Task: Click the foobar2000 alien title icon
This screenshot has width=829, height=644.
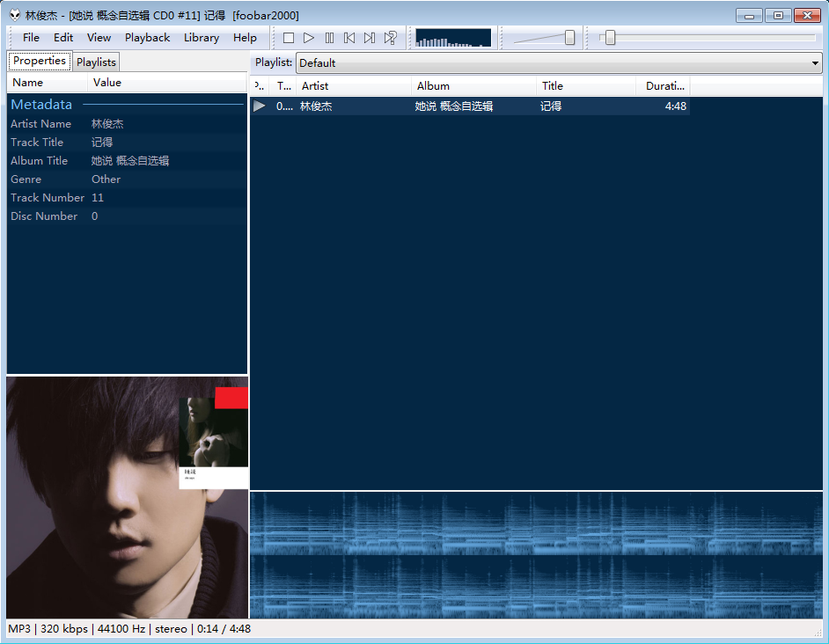Action: [x=15, y=16]
